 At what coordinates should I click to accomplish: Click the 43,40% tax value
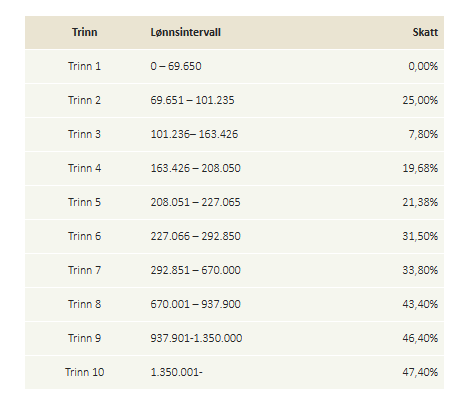(x=420, y=304)
